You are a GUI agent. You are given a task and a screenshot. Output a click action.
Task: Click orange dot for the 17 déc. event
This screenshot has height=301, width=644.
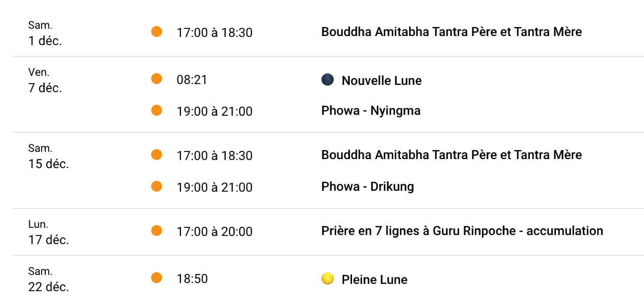tap(157, 231)
